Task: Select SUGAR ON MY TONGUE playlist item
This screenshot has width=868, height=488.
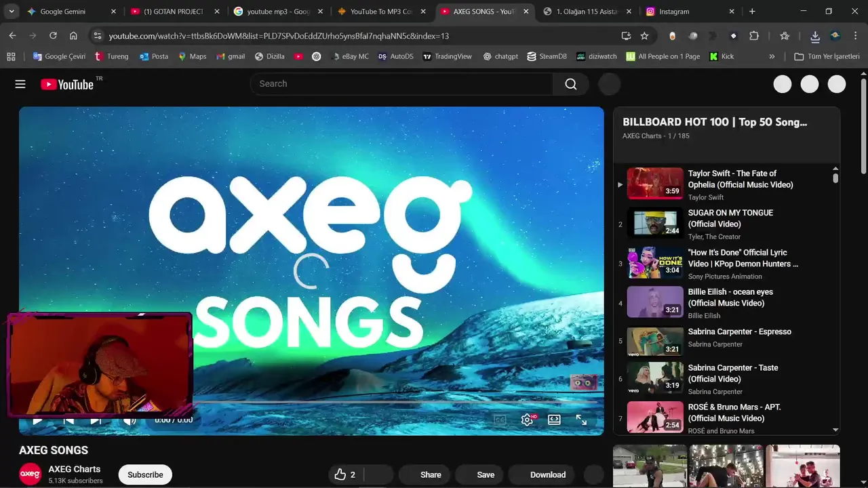Action: point(726,224)
